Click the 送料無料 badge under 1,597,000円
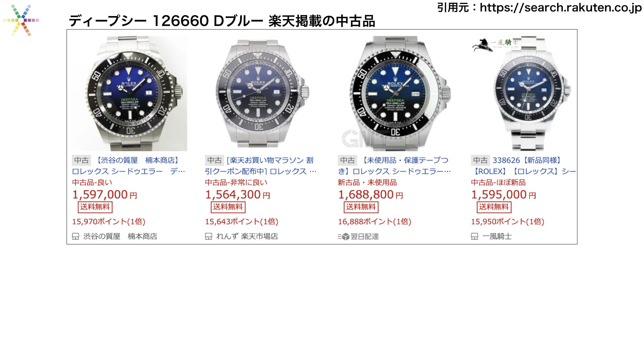Screen dimensions: 644x362 pos(95,207)
